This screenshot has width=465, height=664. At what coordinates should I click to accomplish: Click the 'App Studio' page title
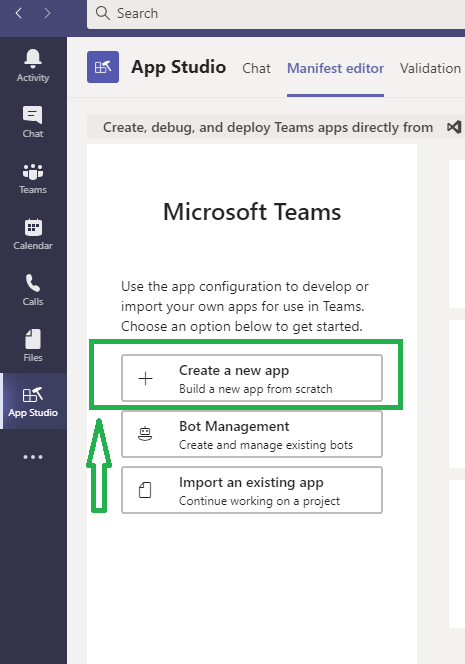(x=178, y=67)
